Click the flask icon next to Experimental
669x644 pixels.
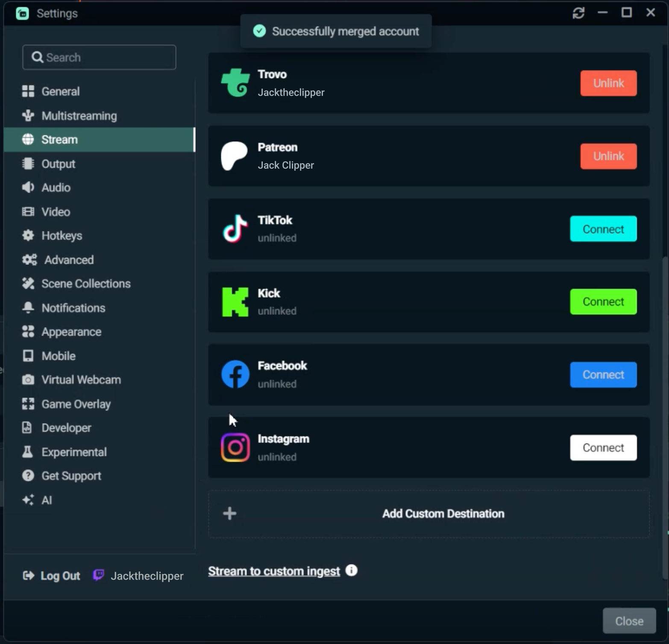tap(27, 451)
